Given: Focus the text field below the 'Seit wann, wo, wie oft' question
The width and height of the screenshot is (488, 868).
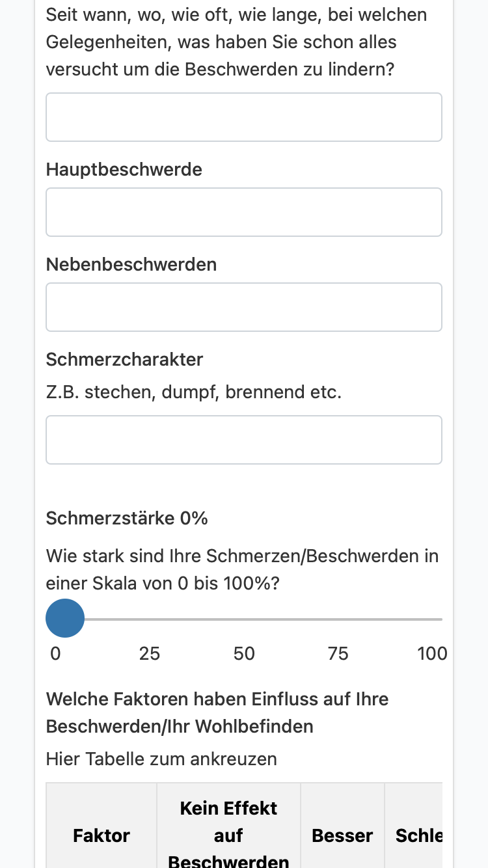Looking at the screenshot, I should click(244, 117).
